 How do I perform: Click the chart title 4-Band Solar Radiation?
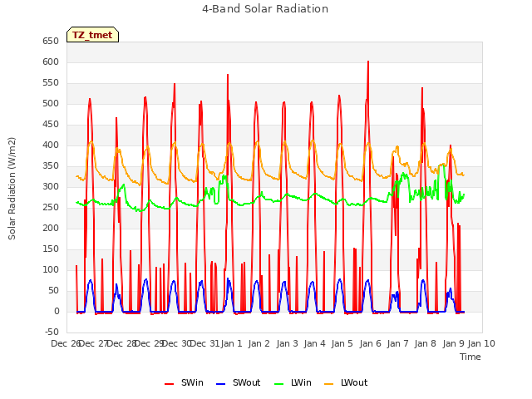(265, 9)
